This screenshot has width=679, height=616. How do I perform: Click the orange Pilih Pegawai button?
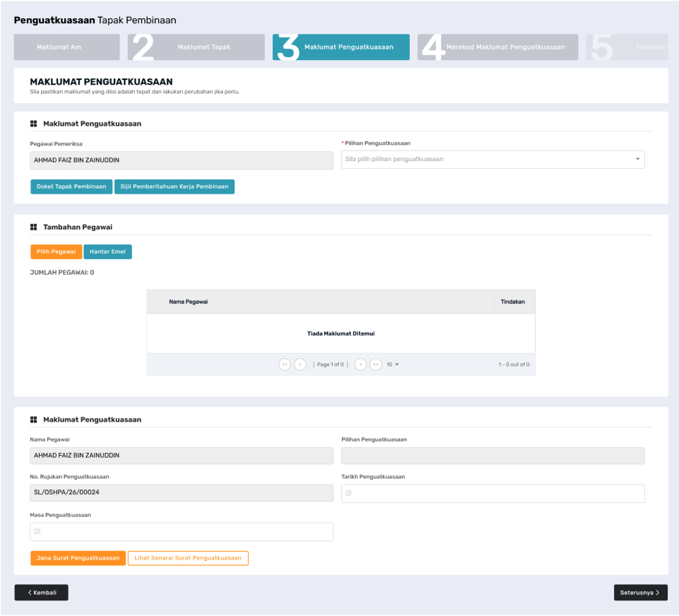[x=57, y=251]
